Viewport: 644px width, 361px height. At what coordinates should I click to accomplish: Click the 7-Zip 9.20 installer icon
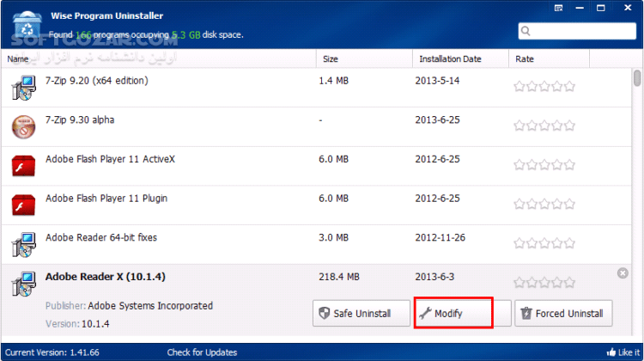pyautogui.click(x=23, y=88)
